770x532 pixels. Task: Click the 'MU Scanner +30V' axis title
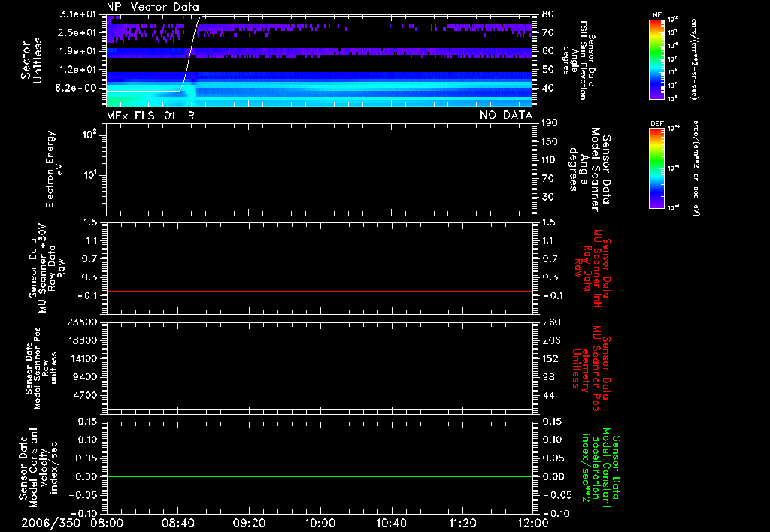47,268
